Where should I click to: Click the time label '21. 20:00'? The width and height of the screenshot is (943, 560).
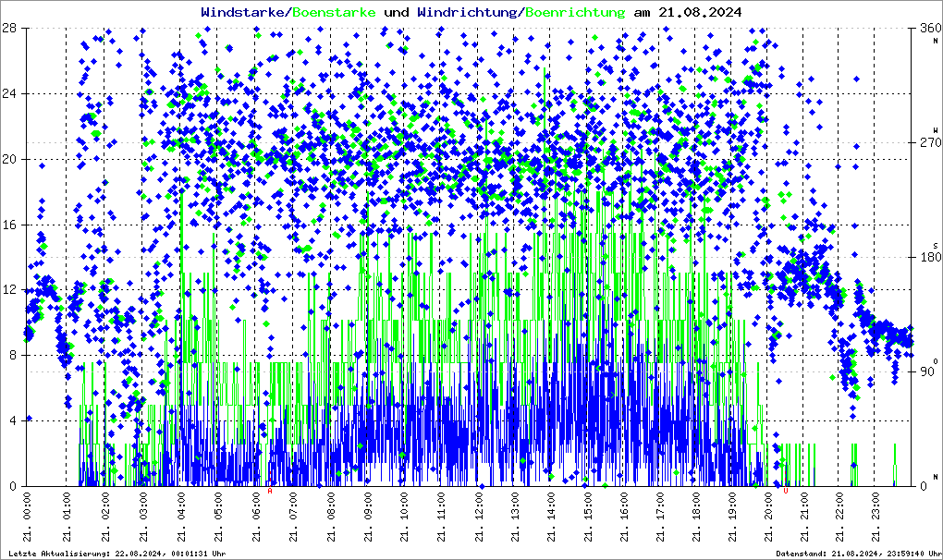click(x=768, y=517)
